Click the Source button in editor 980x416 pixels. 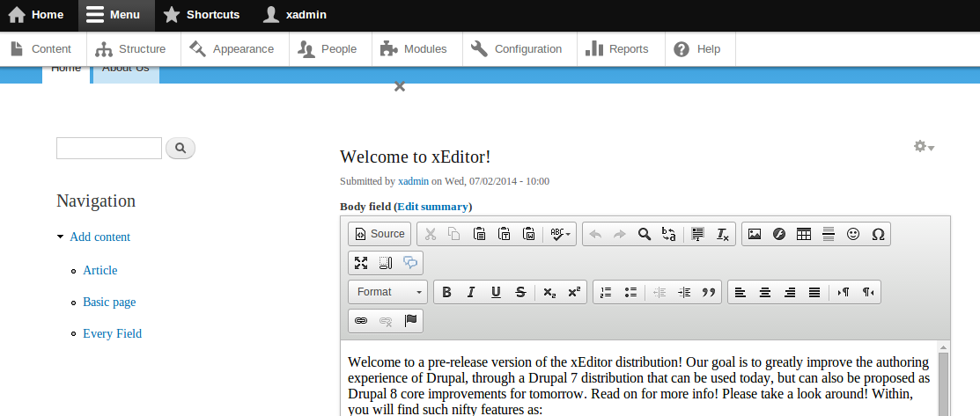click(379, 234)
